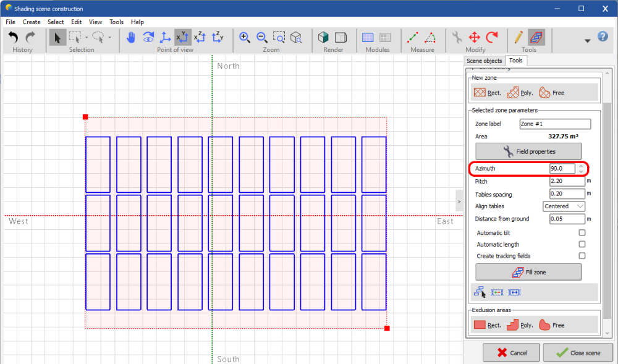Click the Rotate tool in Modify
618x364 pixels.
pos(492,38)
